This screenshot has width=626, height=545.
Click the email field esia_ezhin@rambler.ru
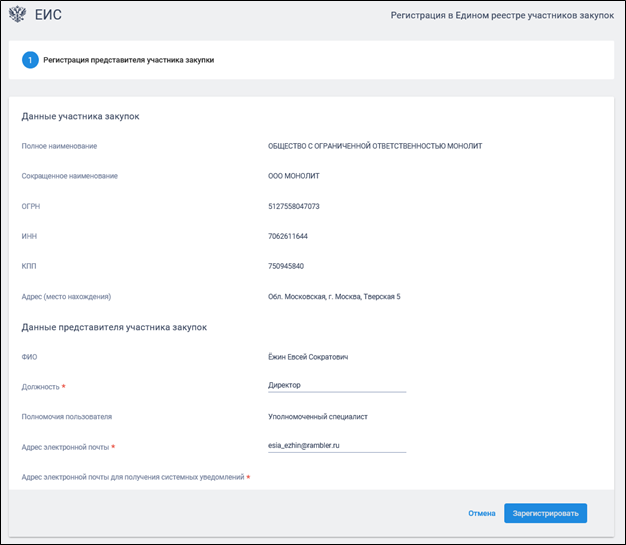337,446
